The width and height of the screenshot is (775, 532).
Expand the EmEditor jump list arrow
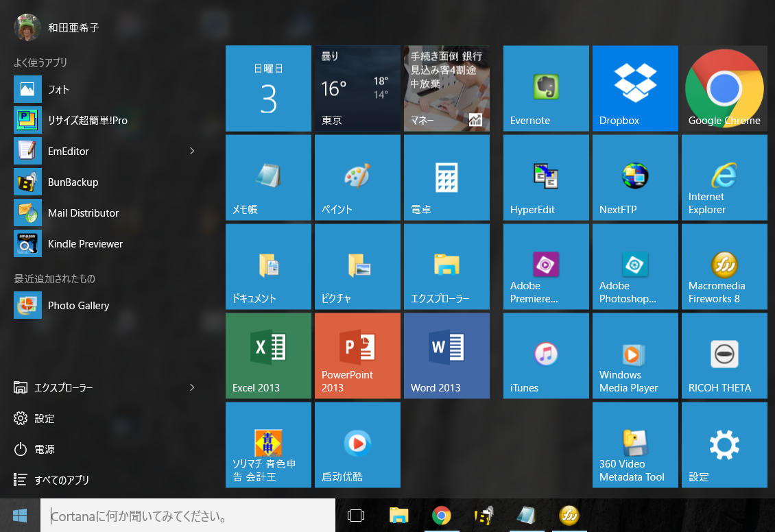tap(192, 151)
